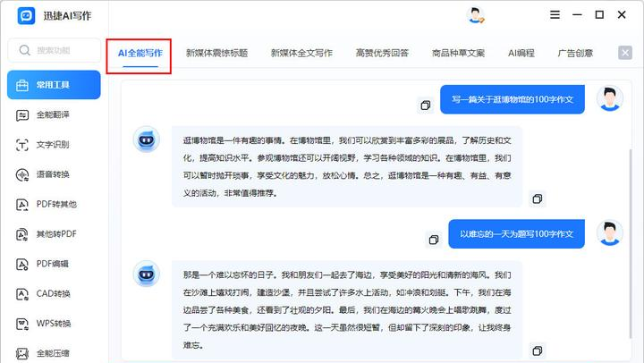Open PDF编辑 from the sidebar
The image size is (644, 363).
coord(54,264)
